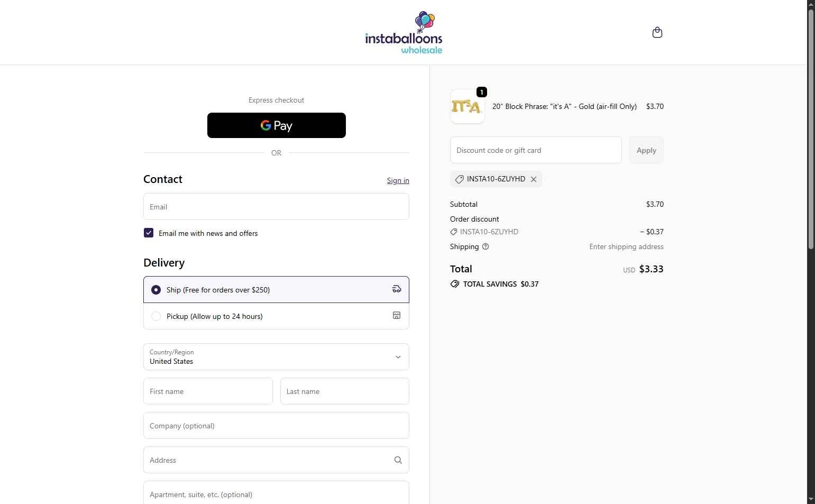Focus the Apartment, suite field
The width and height of the screenshot is (815, 504).
click(276, 493)
